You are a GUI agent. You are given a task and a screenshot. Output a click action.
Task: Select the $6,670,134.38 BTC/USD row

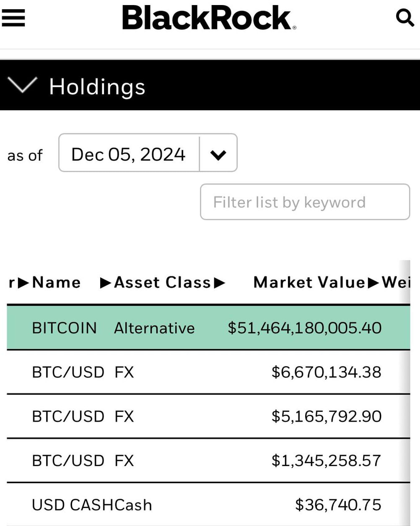208,372
